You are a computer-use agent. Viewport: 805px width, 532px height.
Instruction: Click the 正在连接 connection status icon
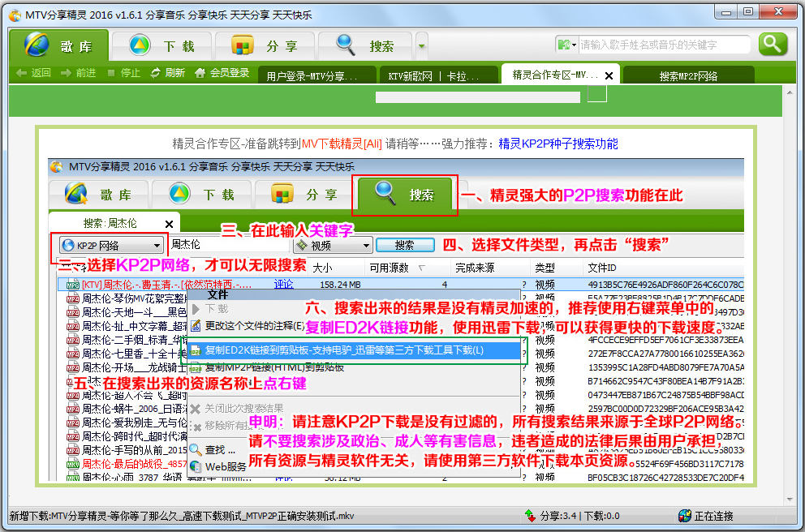pyautogui.click(x=684, y=516)
